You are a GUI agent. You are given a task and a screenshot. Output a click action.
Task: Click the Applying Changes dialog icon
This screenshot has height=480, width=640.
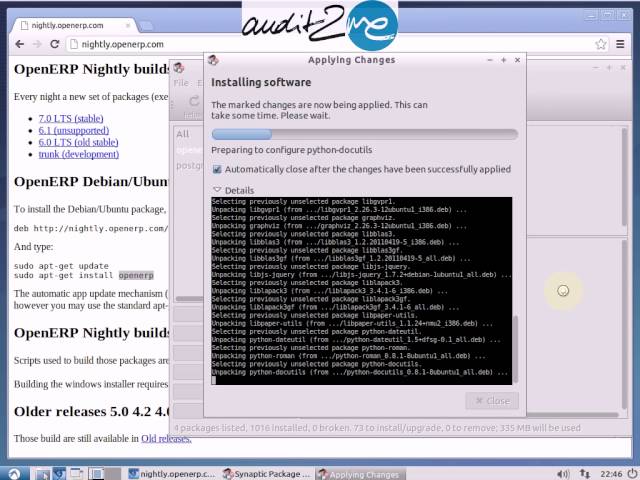tap(213, 60)
